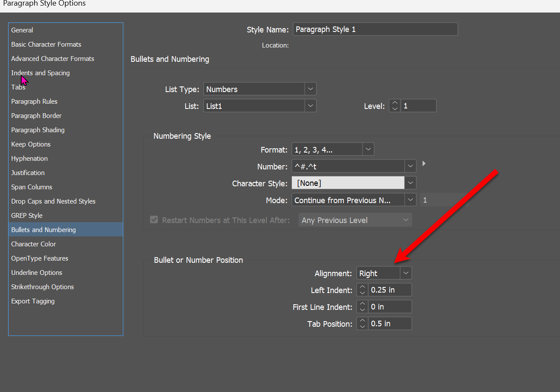Click the Left Indent stepper arrows
Screen dimensions: 560x392
pos(362,290)
